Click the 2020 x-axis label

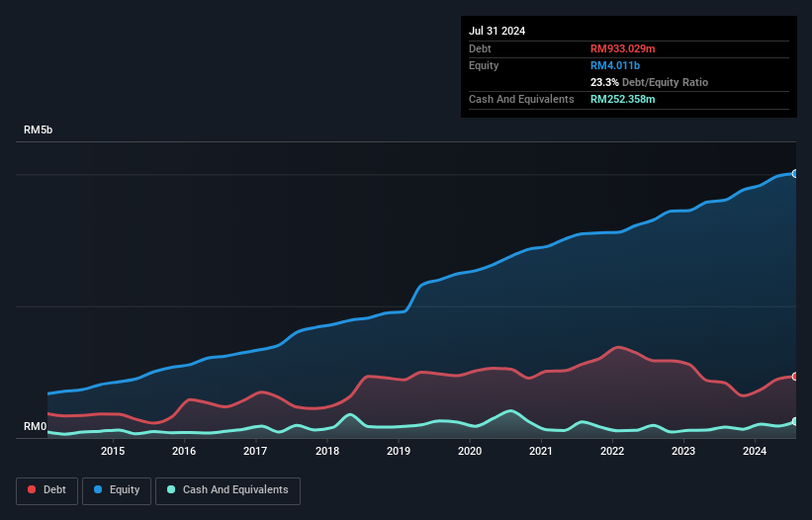470,451
